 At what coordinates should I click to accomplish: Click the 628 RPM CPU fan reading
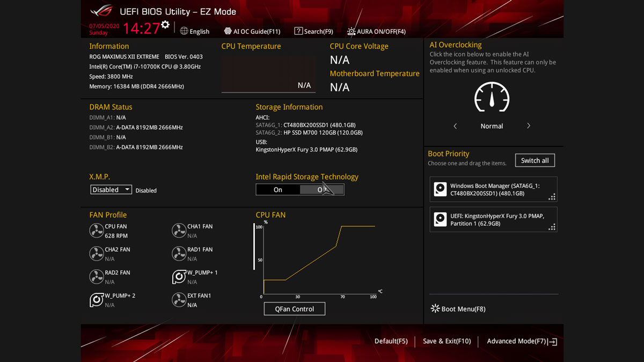click(x=116, y=236)
